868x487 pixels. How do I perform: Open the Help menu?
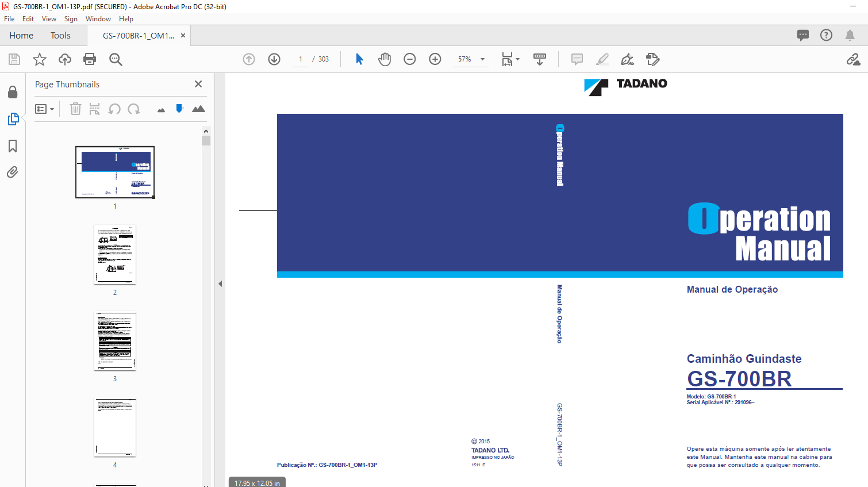126,19
